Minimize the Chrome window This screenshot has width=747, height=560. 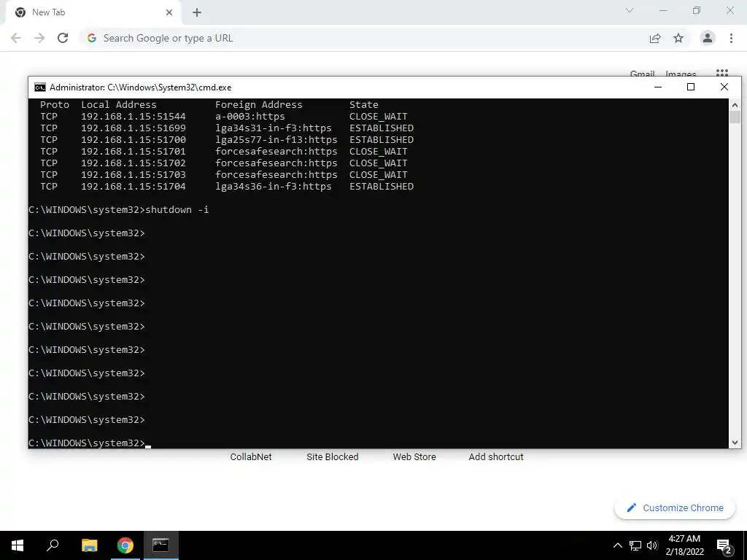(x=663, y=10)
